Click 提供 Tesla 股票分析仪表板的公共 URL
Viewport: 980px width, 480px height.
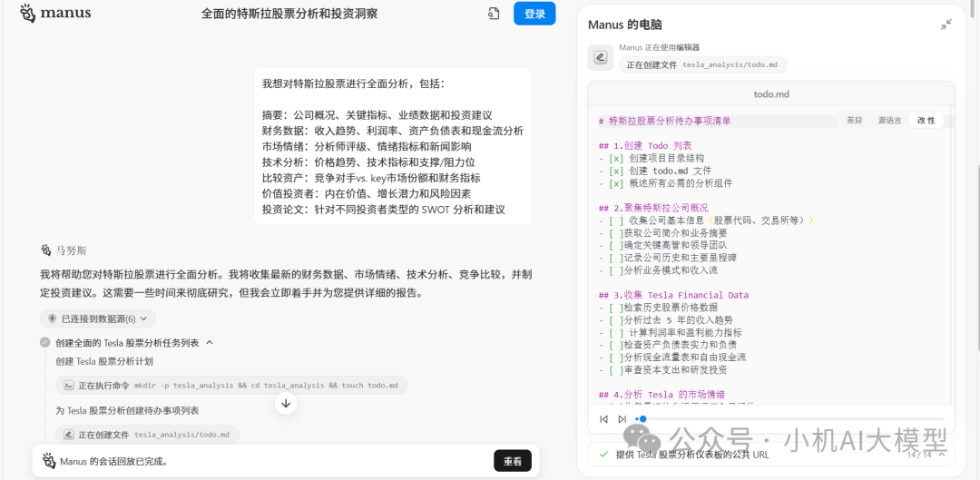[x=692, y=455]
